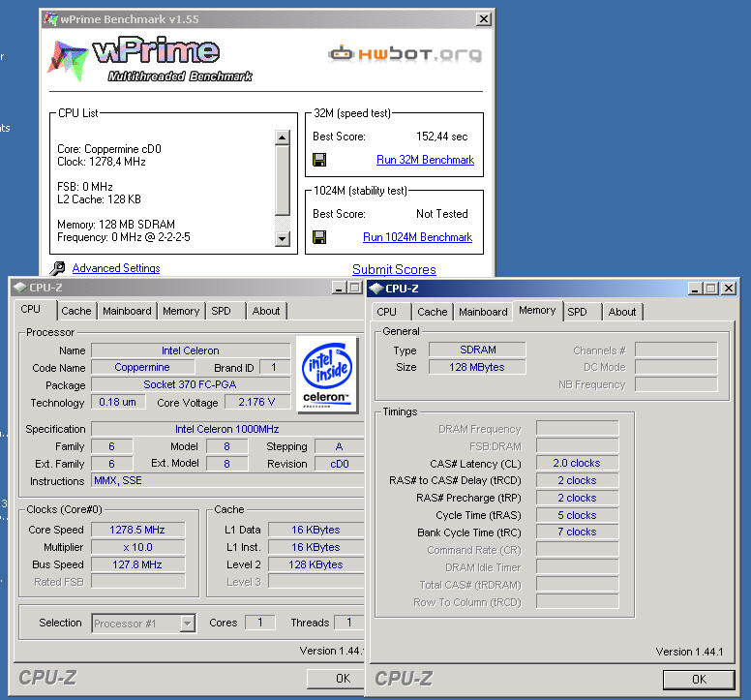
Task: Click Memory: 128 MB SDRAM line
Action: pos(116,225)
